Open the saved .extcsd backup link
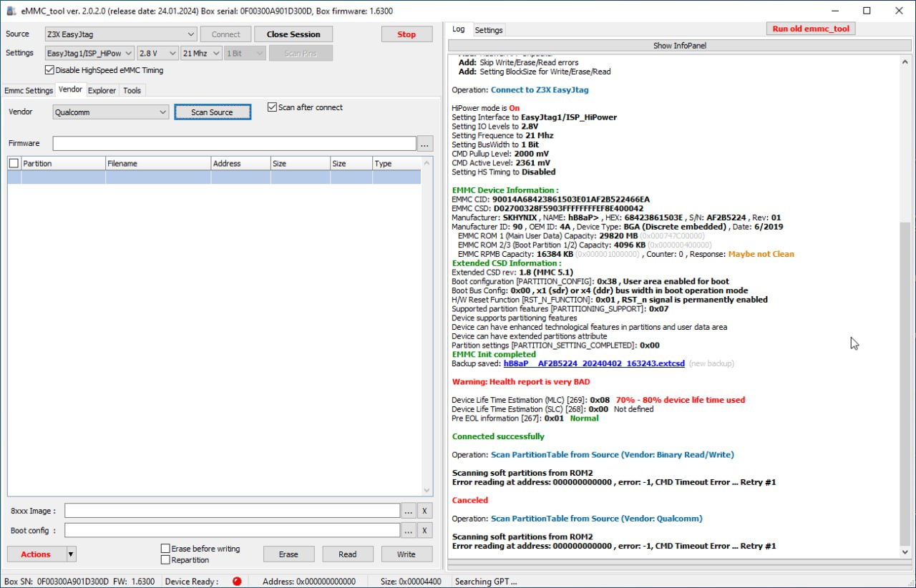 point(594,363)
